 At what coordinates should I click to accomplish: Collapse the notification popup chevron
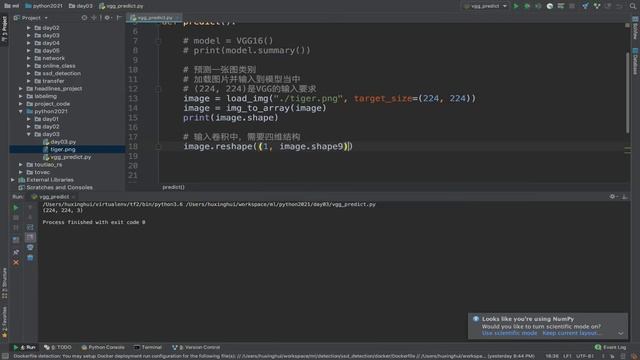[x=621, y=333]
